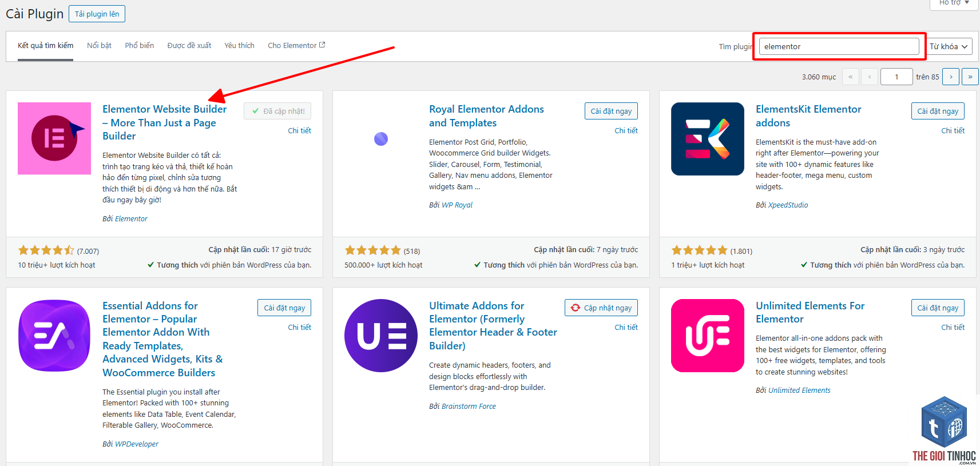Open the Từ khóa search type dropdown
Image resolution: width=980 pixels, height=466 pixels.
[x=948, y=46]
